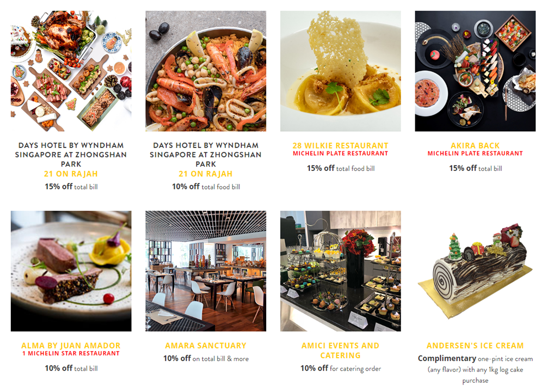Click the 28 Wilkie Restaurant ravioli image
554x392 pixels.
coord(341,71)
